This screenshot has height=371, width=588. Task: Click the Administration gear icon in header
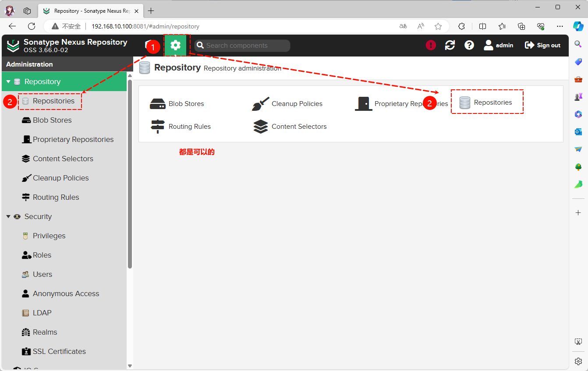click(x=175, y=45)
